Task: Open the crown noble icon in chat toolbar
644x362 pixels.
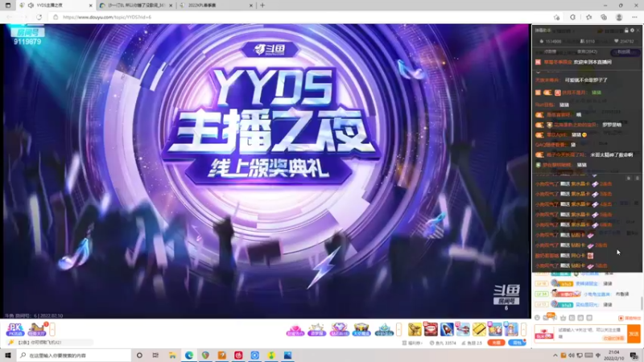Action: (563, 318)
